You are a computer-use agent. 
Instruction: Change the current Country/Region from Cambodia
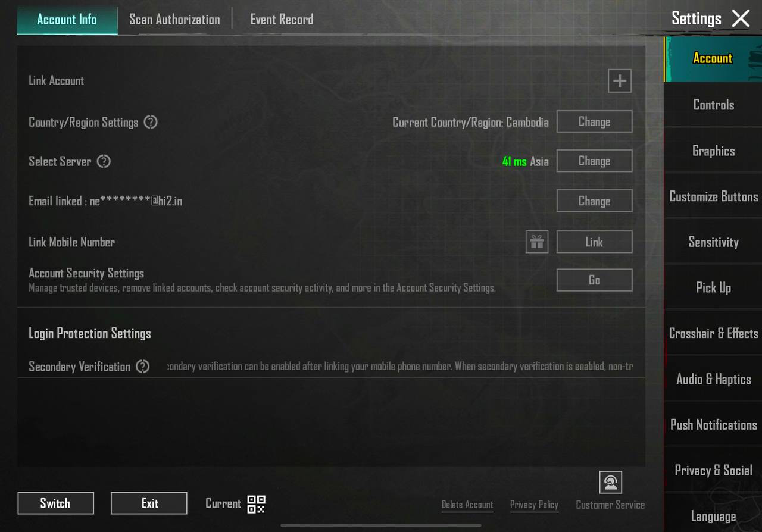click(594, 122)
